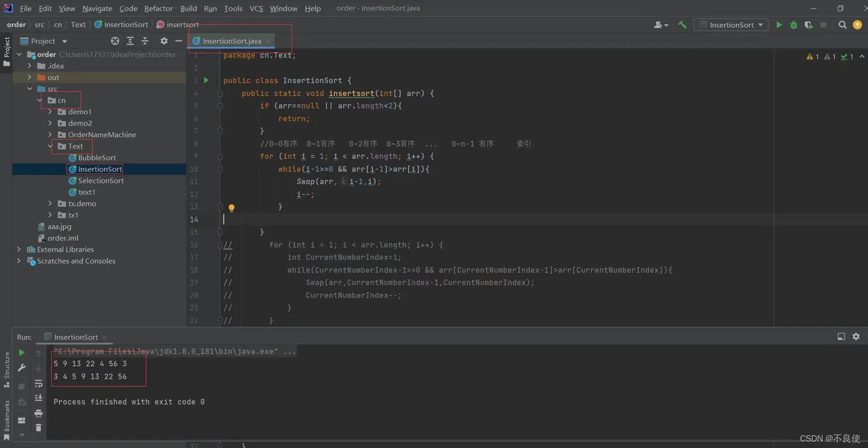This screenshot has width=868, height=448.
Task: Toggle the Bookmarks tool window side tab
Action: pos(6,419)
